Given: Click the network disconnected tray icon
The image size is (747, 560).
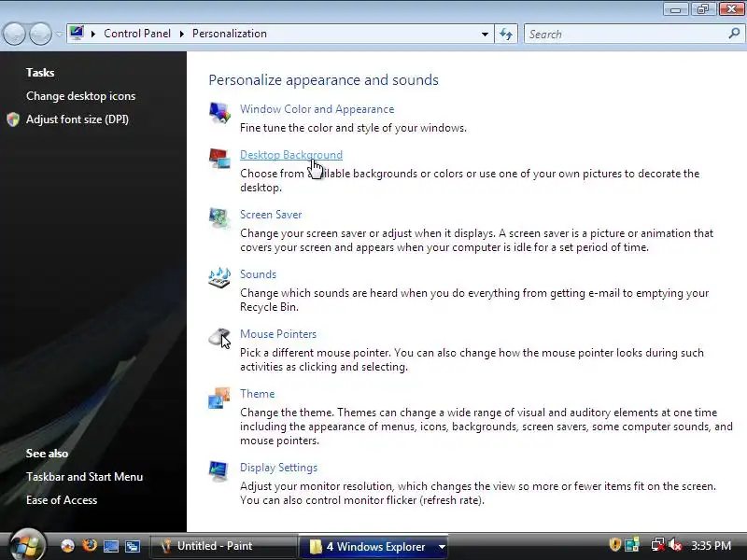Looking at the screenshot, I should click(x=658, y=545).
